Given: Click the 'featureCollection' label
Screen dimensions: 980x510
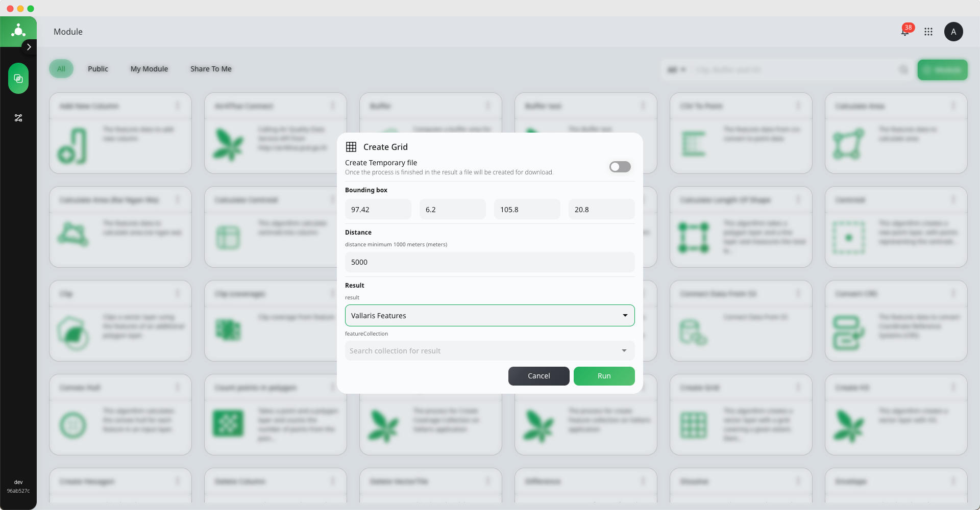Looking at the screenshot, I should (x=366, y=334).
